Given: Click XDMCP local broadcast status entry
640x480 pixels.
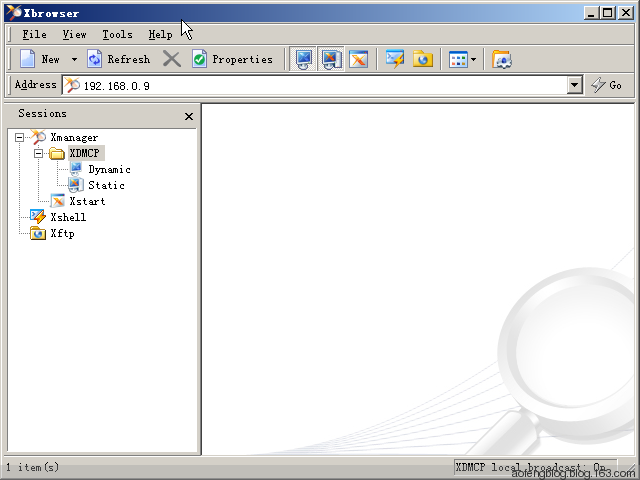Looking at the screenshot, I should [x=536, y=467].
